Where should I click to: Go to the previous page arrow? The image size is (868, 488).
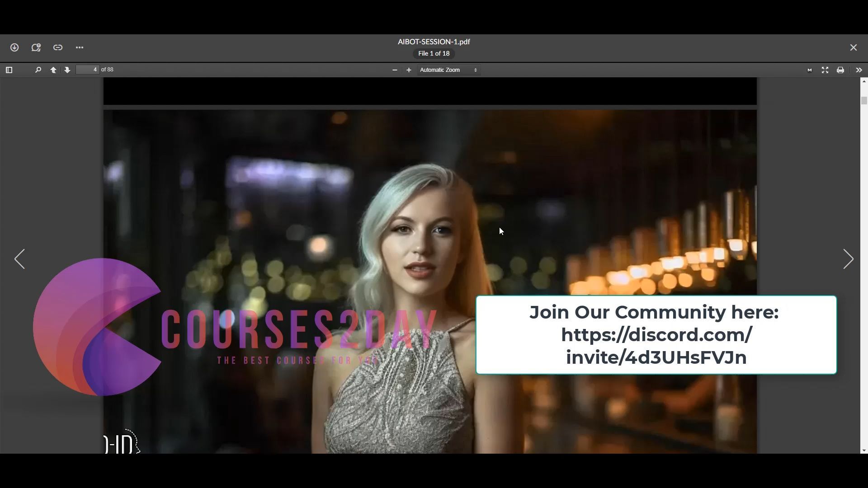[53, 70]
